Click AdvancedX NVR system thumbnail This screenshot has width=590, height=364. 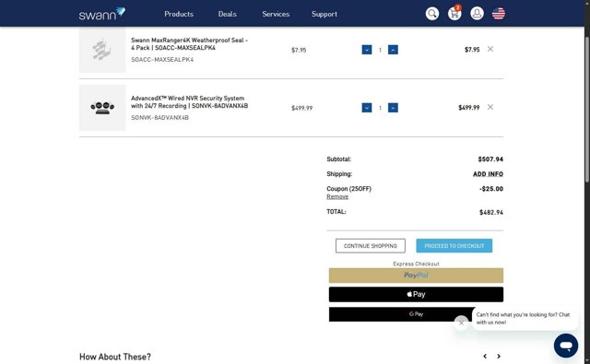point(102,108)
